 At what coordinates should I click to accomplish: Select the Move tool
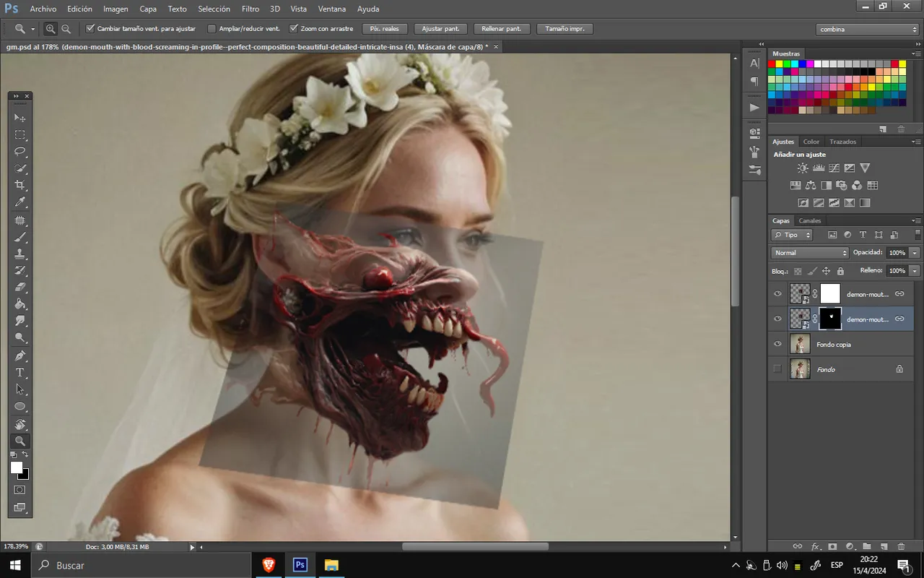(x=20, y=118)
